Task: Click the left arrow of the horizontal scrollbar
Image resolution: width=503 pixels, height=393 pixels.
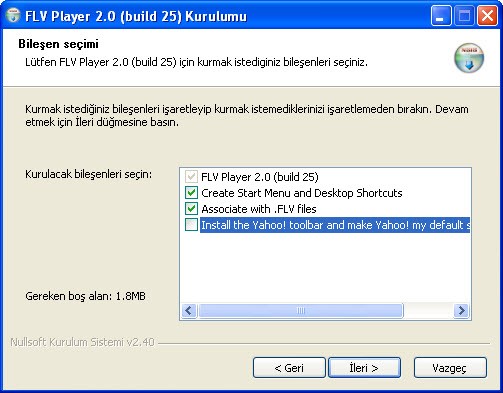Action: (x=189, y=311)
